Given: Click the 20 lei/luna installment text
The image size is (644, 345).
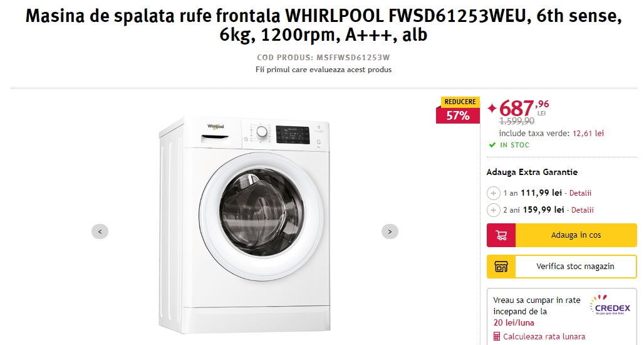Looking at the screenshot, I should pyautogui.click(x=514, y=323).
